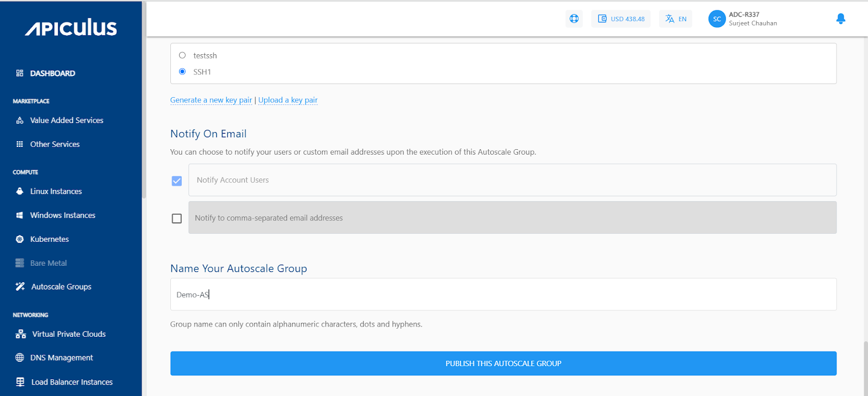Click the Autoscale Groups wand icon

pos(20,287)
